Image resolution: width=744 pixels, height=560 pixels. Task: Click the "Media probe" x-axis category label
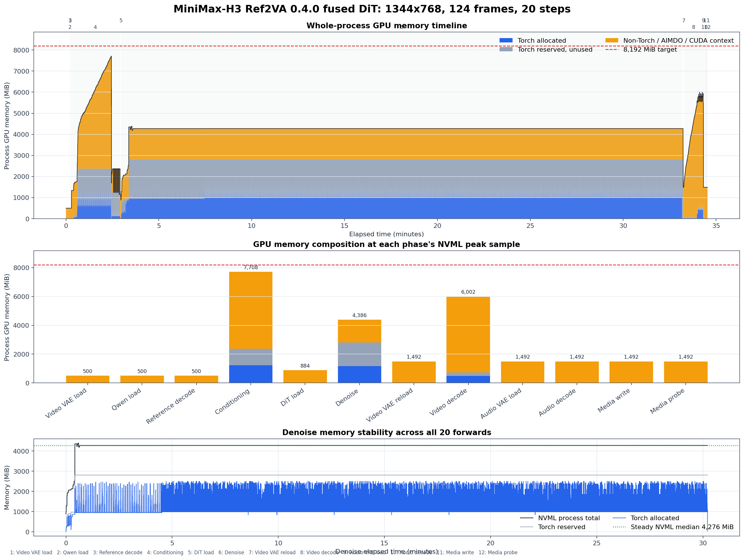coord(667,401)
